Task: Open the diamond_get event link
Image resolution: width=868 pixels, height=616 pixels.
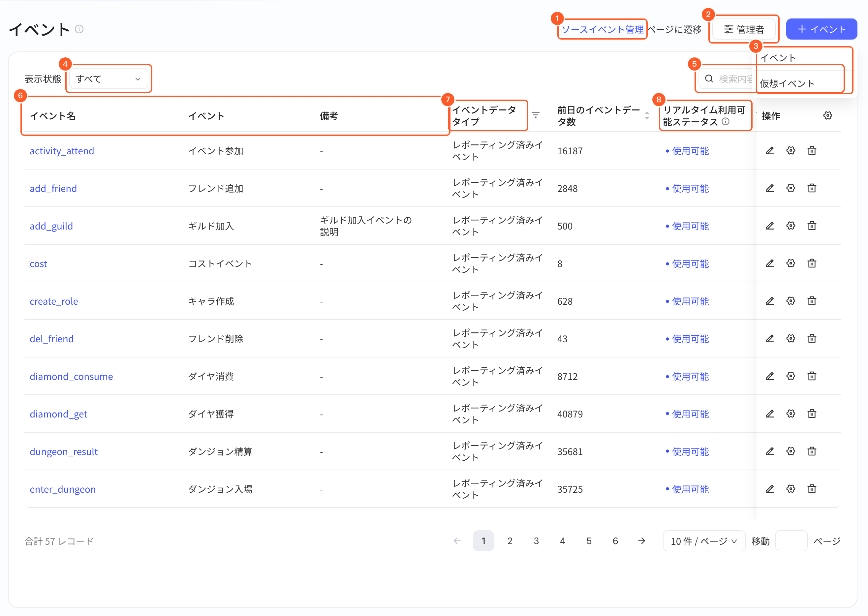Action: [x=58, y=414]
